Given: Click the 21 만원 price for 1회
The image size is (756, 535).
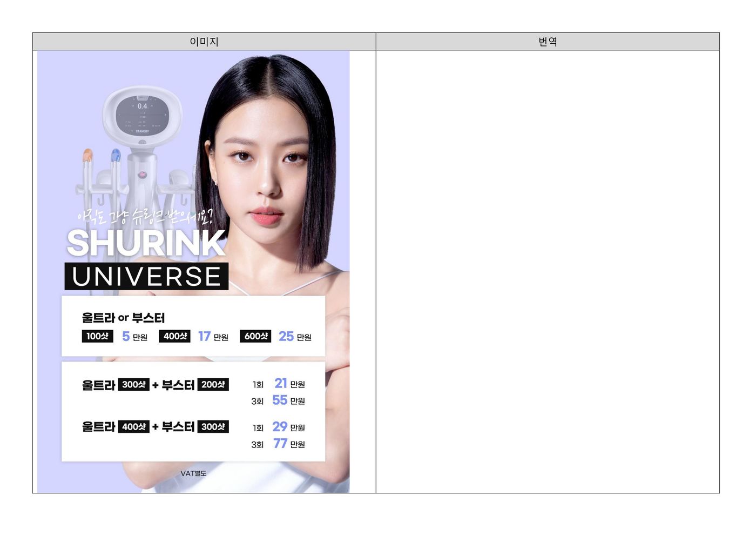Looking at the screenshot, I should tap(289, 384).
